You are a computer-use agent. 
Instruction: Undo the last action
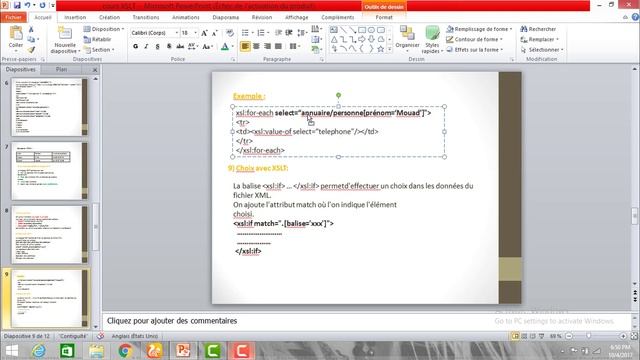[27, 5]
